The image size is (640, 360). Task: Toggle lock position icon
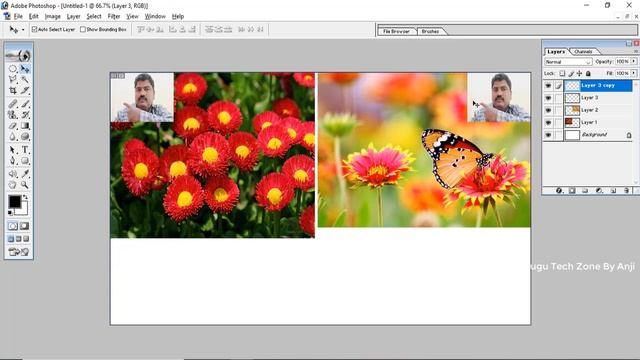pos(579,73)
